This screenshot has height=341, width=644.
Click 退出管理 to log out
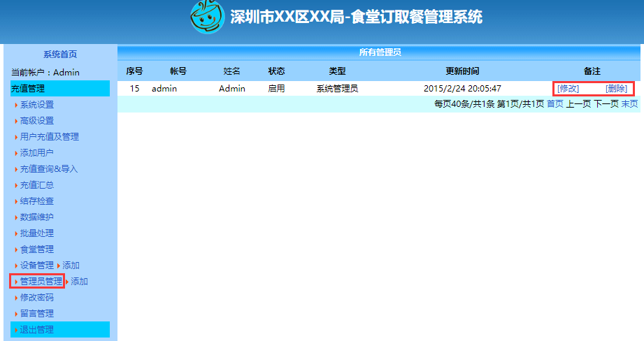pos(37,330)
